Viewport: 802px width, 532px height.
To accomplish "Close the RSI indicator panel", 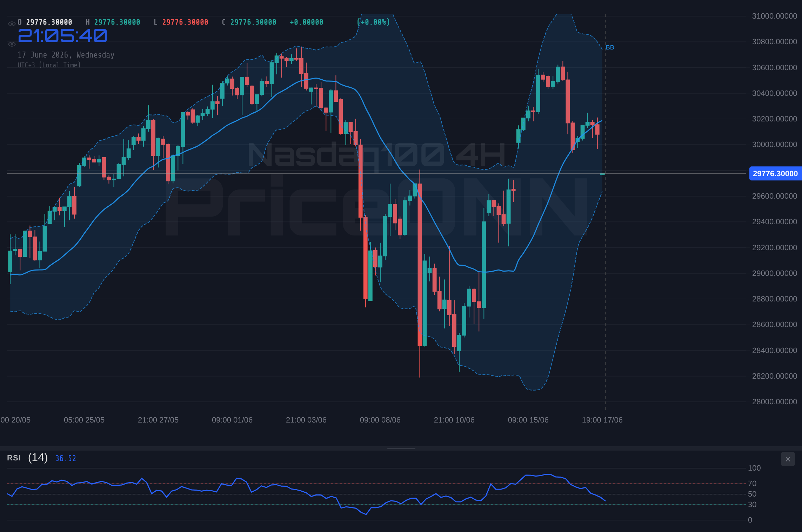I will point(788,459).
